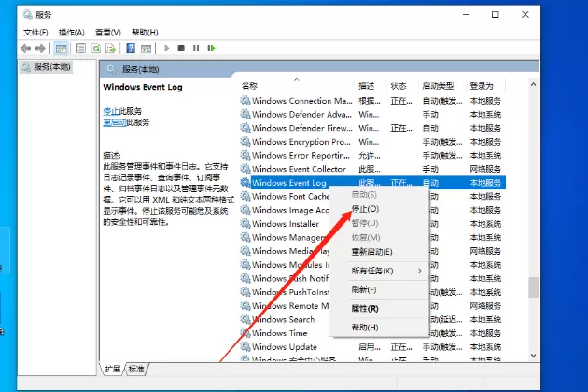
Task: Open the blue Help question-mark icon
Action: point(131,48)
